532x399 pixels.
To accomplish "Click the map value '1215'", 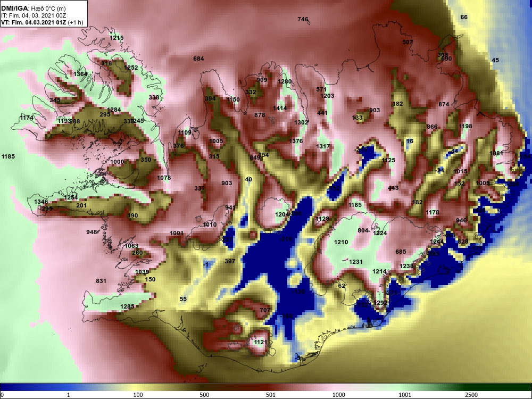I will point(117,38).
